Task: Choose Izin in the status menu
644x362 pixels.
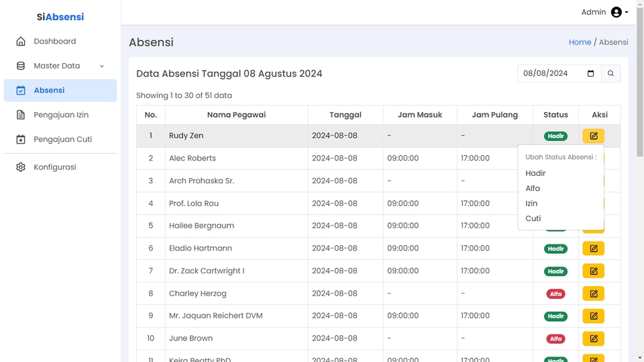Action: click(531, 203)
